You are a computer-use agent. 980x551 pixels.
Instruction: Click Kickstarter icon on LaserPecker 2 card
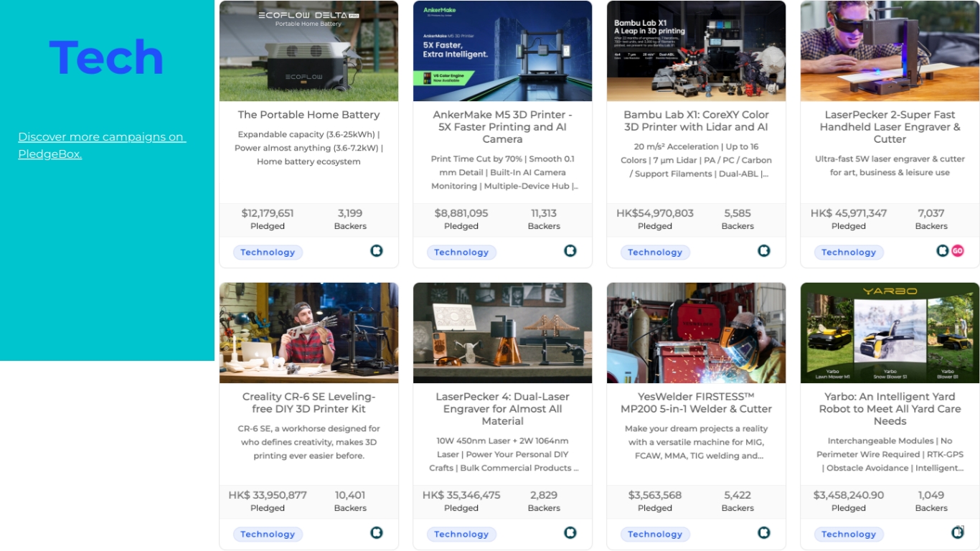[x=943, y=251]
